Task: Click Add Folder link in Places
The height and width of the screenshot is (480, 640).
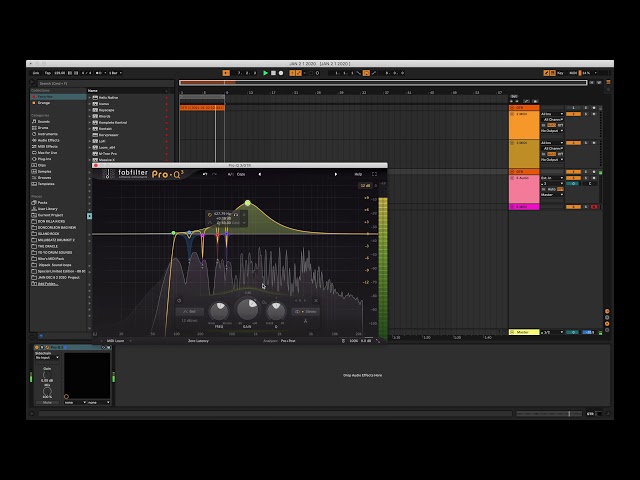Action: [x=48, y=284]
